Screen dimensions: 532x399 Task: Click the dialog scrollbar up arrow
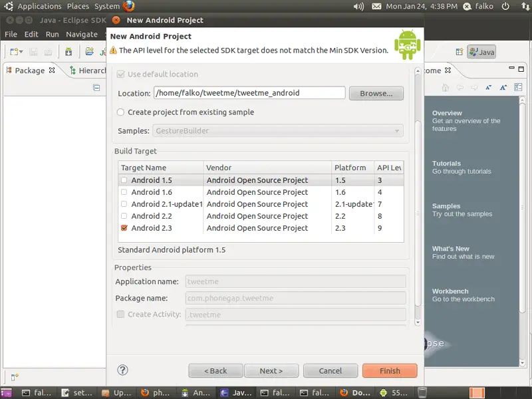tap(418, 71)
